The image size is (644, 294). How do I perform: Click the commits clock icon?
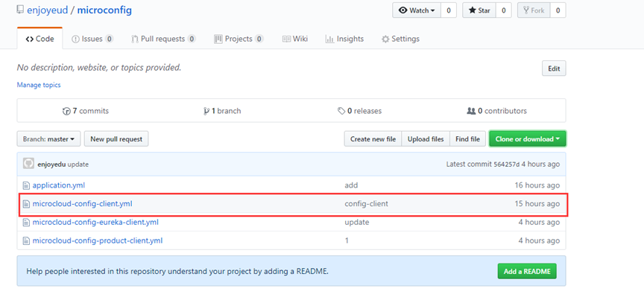66,111
